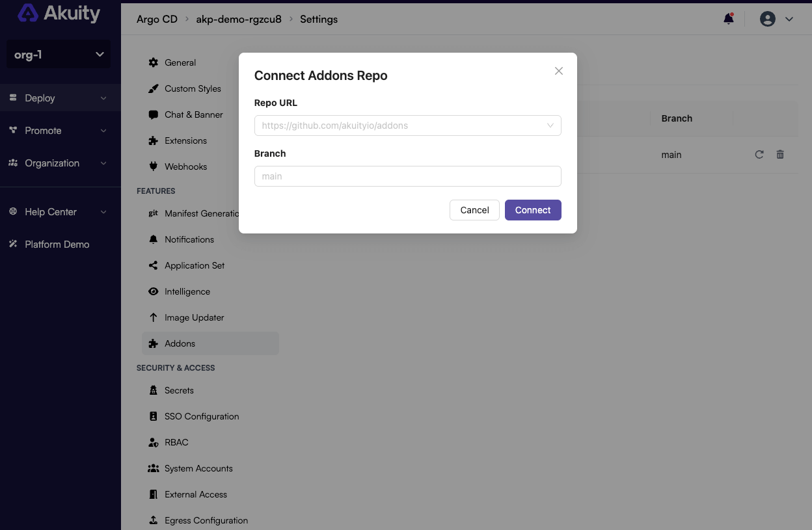Click the Connect button
The image size is (812, 530).
(x=532, y=210)
